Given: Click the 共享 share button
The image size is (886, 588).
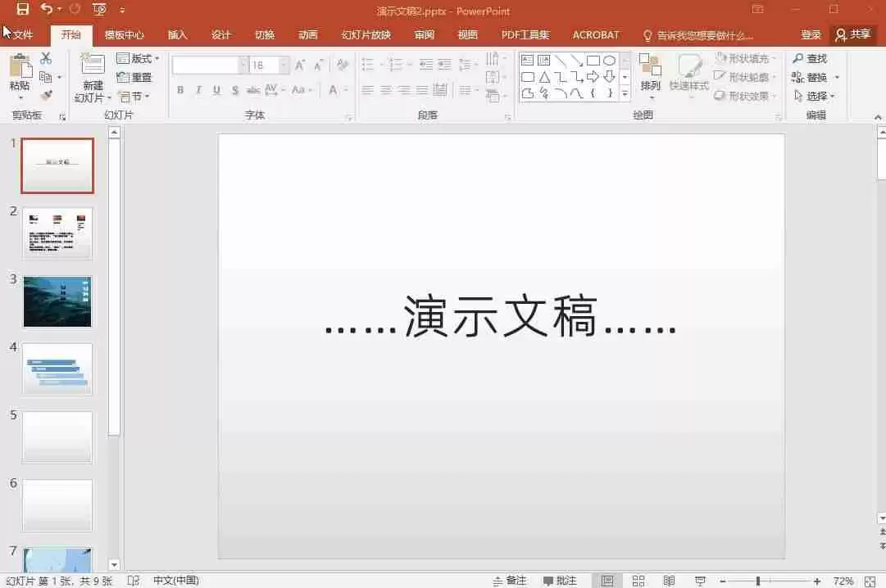Looking at the screenshot, I should [x=858, y=34].
